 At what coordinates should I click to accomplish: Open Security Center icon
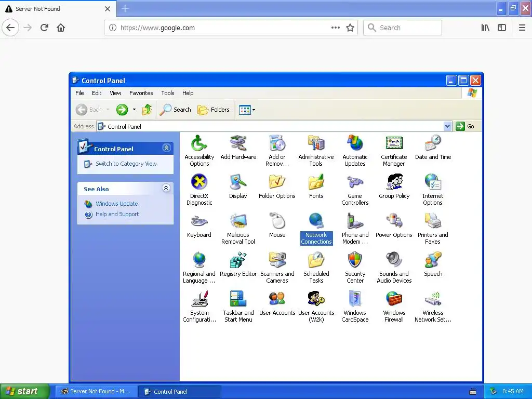point(355,268)
